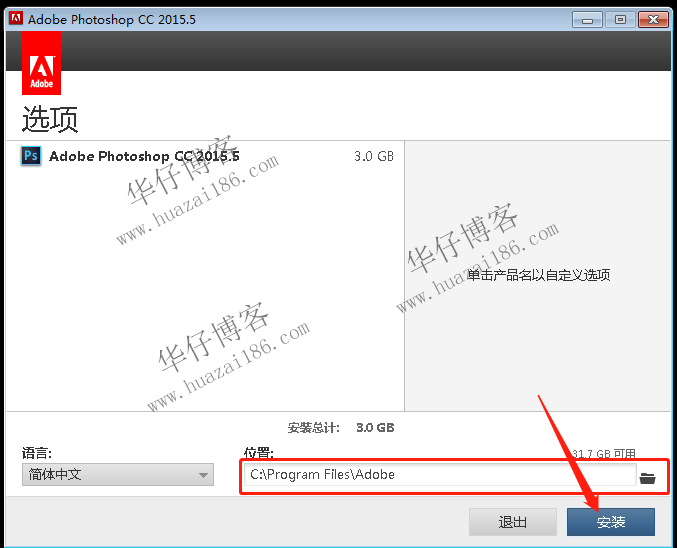This screenshot has height=548, width=677.
Task: Close the Adobe Photoshop CC 2015.5 installer window
Action: coord(653,20)
